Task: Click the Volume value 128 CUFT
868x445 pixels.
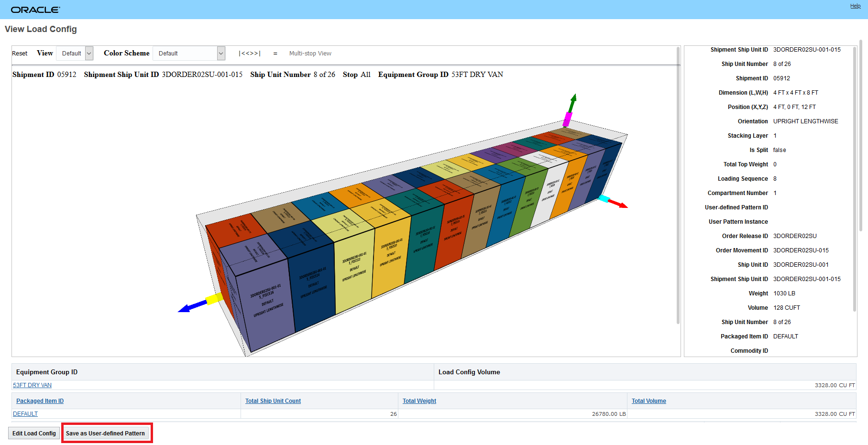Action: [x=787, y=308]
